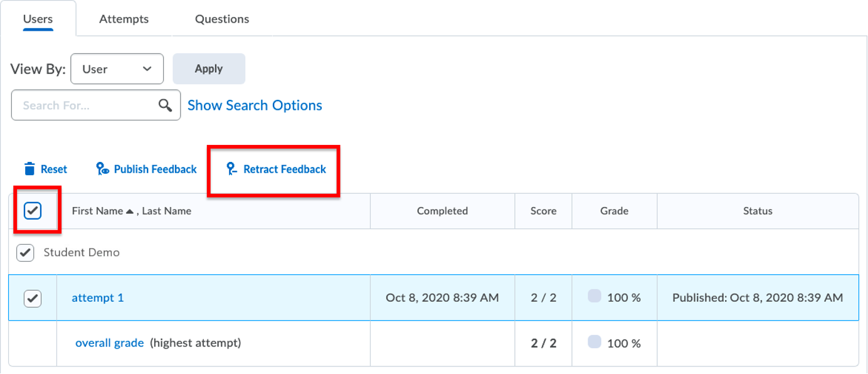
Task: Select the Publish Feedback key icon
Action: pyautogui.click(x=102, y=169)
